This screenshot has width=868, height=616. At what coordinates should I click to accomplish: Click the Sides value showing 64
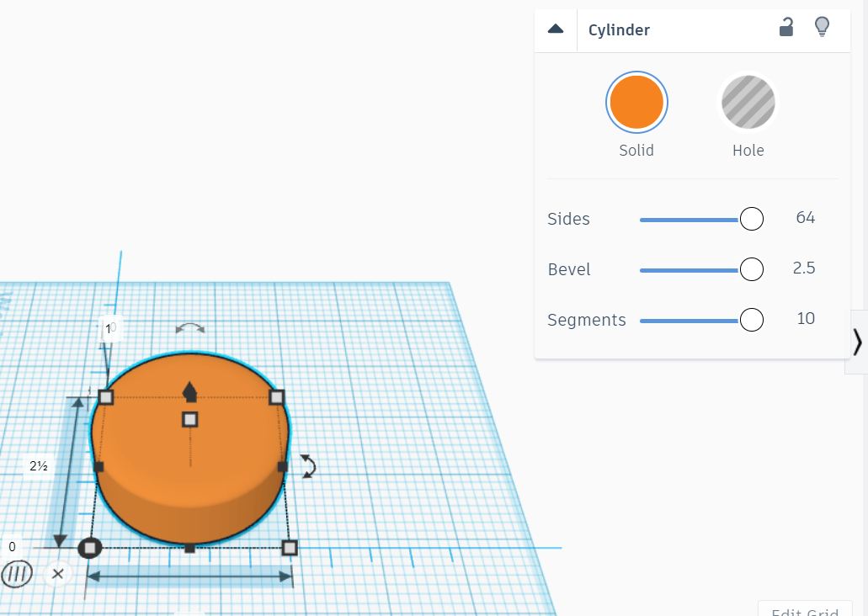tap(804, 218)
